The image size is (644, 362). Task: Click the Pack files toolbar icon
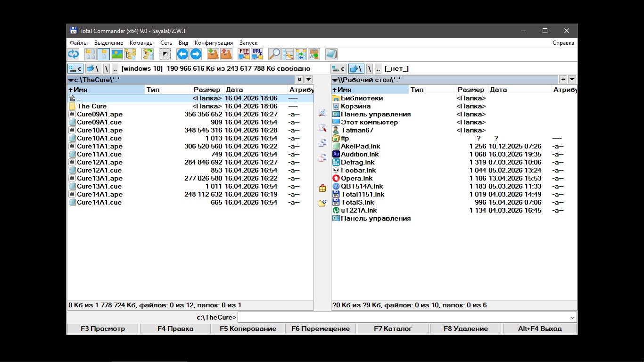coord(213,54)
